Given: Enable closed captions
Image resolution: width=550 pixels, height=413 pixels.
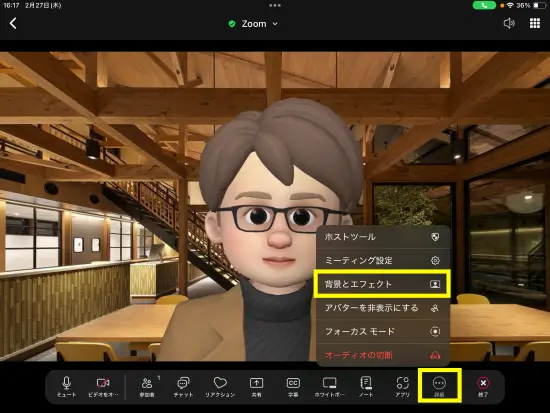Looking at the screenshot, I should tap(293, 387).
